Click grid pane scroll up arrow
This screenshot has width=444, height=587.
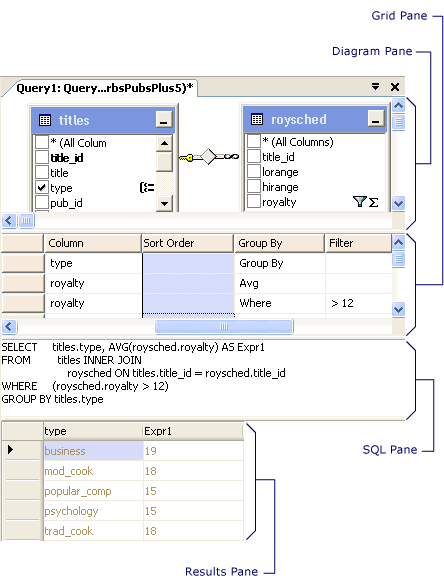coord(398,243)
